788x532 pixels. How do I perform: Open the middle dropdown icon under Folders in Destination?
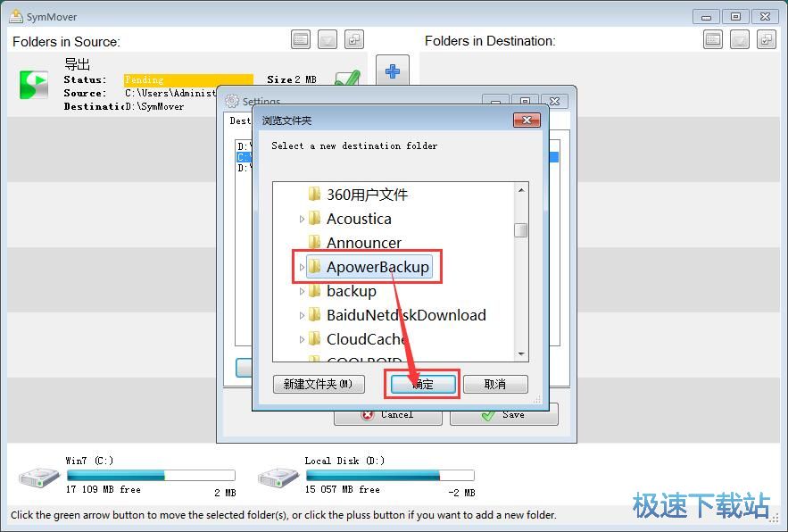(x=739, y=40)
